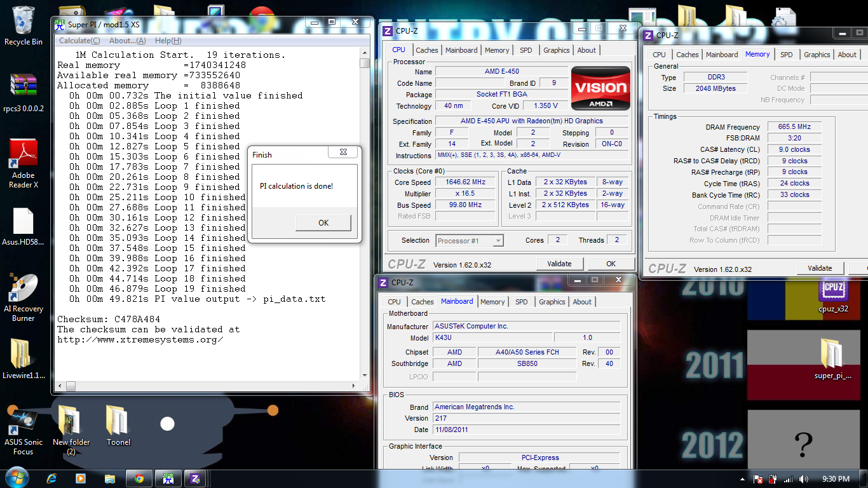Open the volume speaker tray icon

804,479
